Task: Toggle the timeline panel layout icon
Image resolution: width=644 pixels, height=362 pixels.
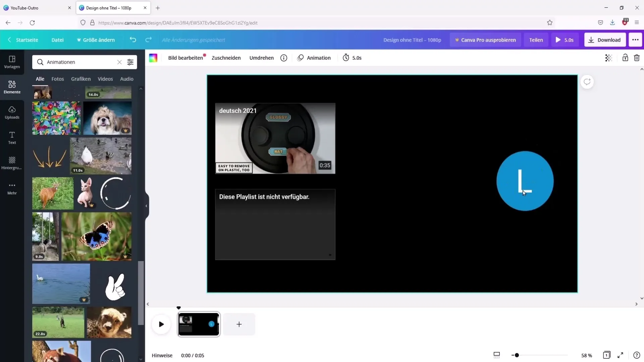Action: (497, 355)
